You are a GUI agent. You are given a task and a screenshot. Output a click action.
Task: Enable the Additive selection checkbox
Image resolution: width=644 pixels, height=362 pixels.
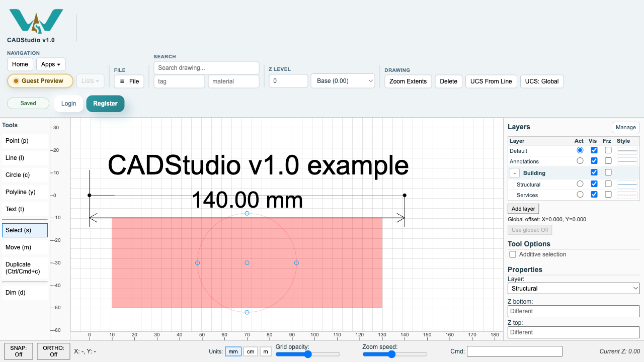[513, 254]
